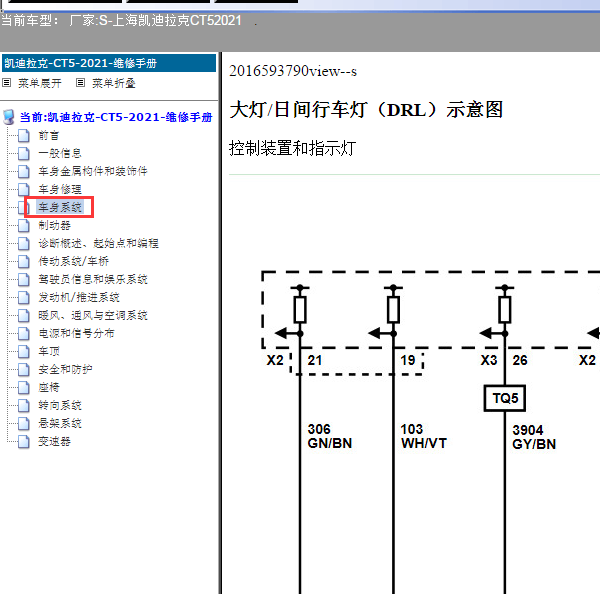This screenshot has width=600, height=594.
Task: Click the 控制装置和指示灯 subtitle
Action: [x=292, y=148]
